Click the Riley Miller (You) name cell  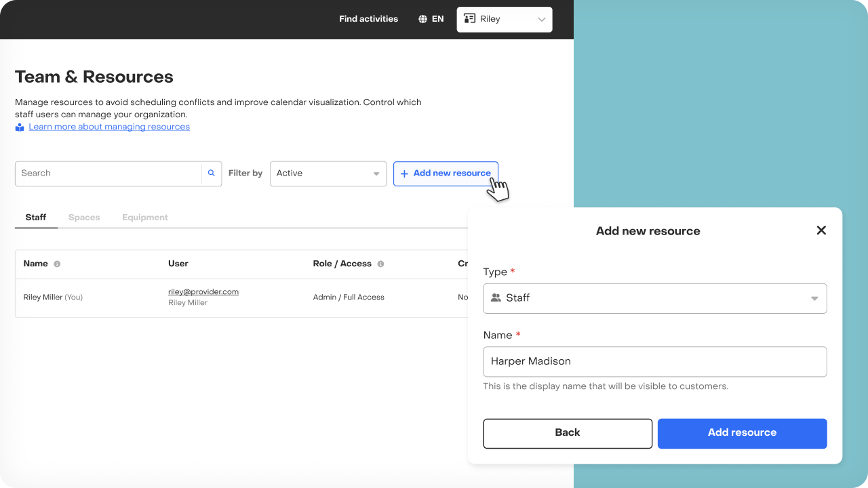tap(53, 298)
